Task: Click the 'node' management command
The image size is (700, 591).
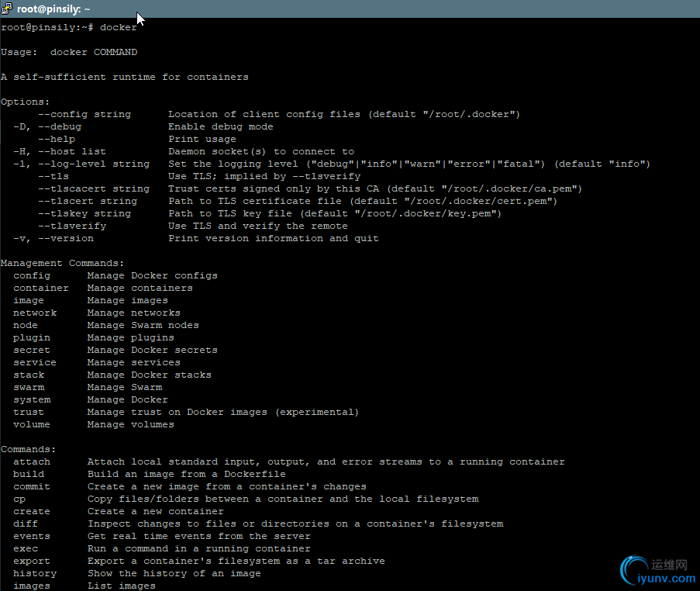Action: 26,326
